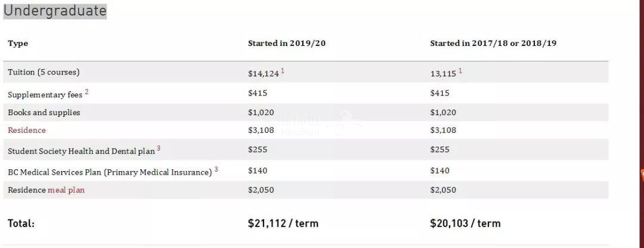The image size is (644, 248).
Task: Click the Books and supplies row label
Action: [44, 113]
